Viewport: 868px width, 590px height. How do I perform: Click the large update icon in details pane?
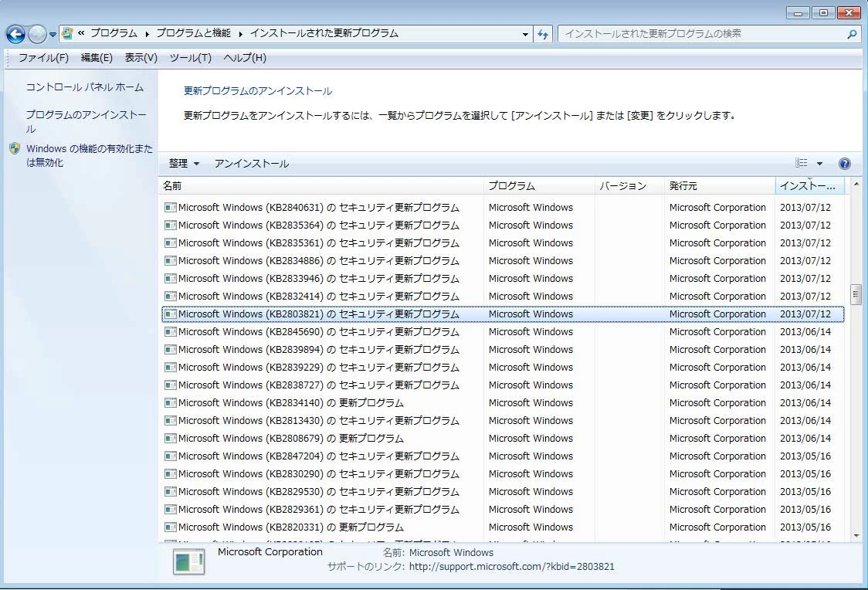point(188,562)
